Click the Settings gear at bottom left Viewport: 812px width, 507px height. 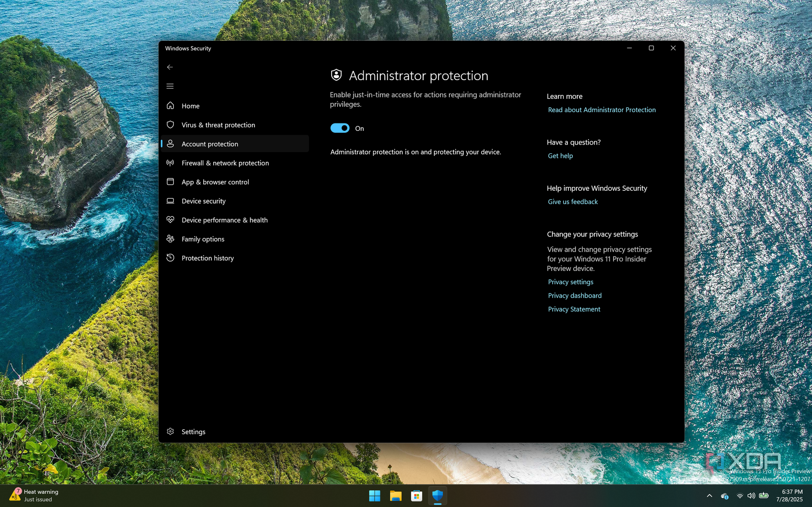coord(170,431)
